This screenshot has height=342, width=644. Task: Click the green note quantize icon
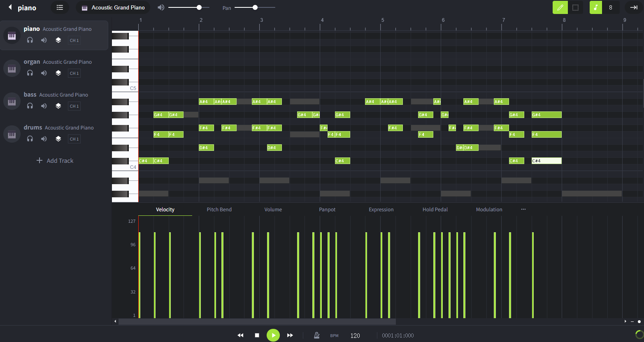point(596,7)
